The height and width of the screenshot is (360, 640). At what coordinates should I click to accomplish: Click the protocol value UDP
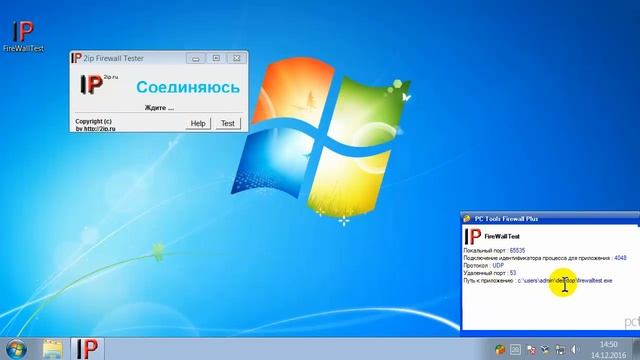[498, 265]
